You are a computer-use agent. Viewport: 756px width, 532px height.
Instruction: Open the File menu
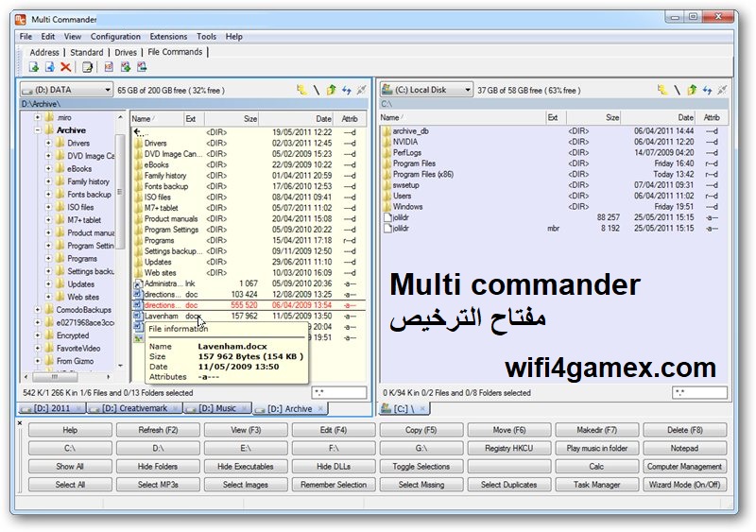(x=26, y=37)
